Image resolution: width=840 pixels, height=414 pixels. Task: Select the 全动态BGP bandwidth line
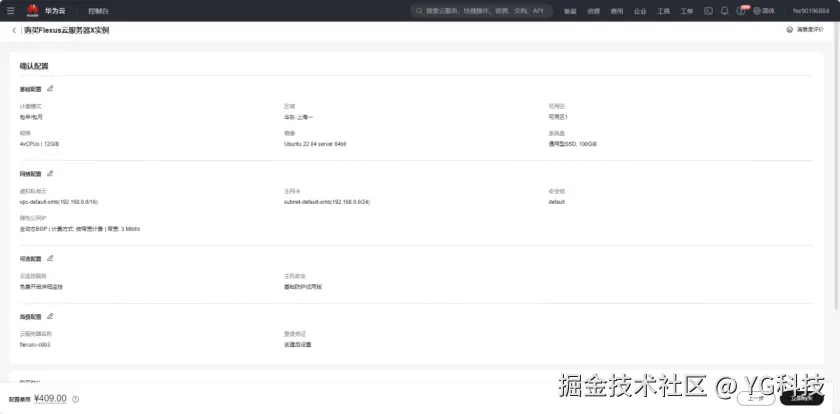[x=80, y=229]
